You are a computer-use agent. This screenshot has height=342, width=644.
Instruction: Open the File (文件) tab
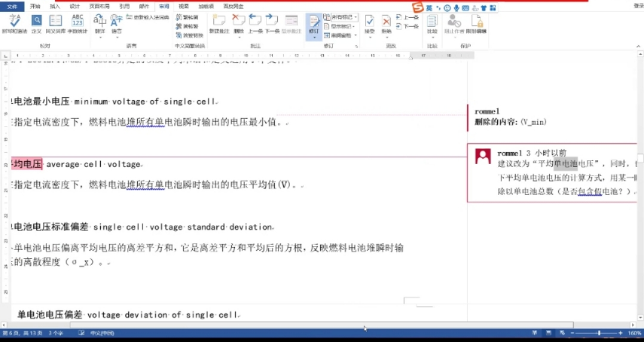click(x=11, y=6)
